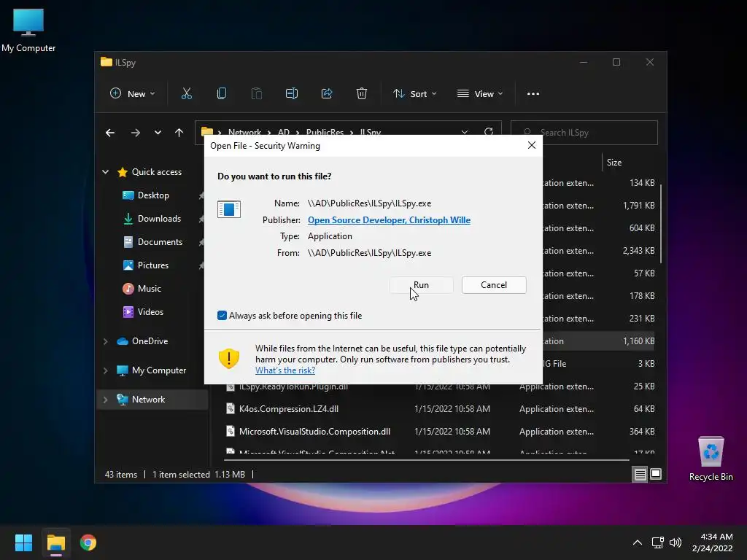Go back with the left arrow
This screenshot has height=560, width=747.
(110, 133)
